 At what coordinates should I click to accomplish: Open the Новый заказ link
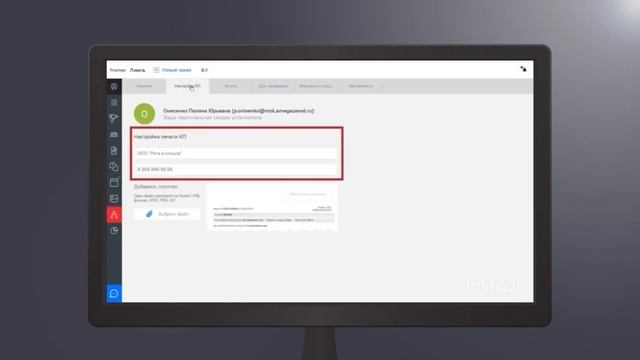(176, 70)
